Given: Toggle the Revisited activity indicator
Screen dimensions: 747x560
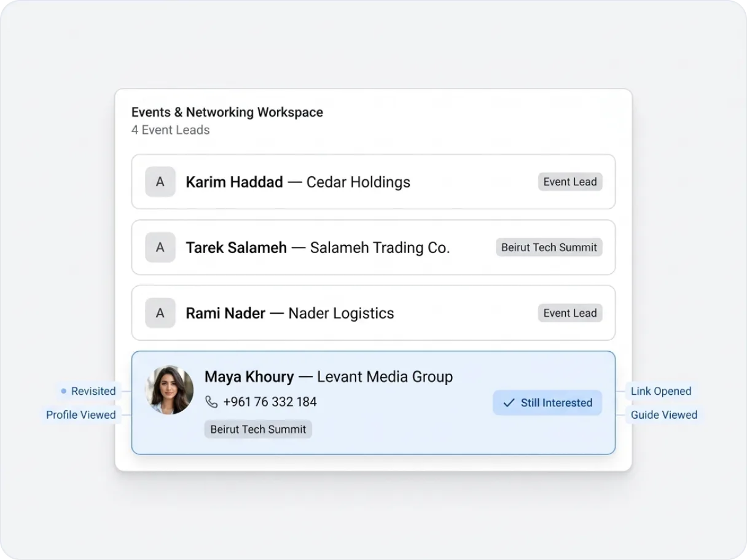Looking at the screenshot, I should tap(93, 391).
